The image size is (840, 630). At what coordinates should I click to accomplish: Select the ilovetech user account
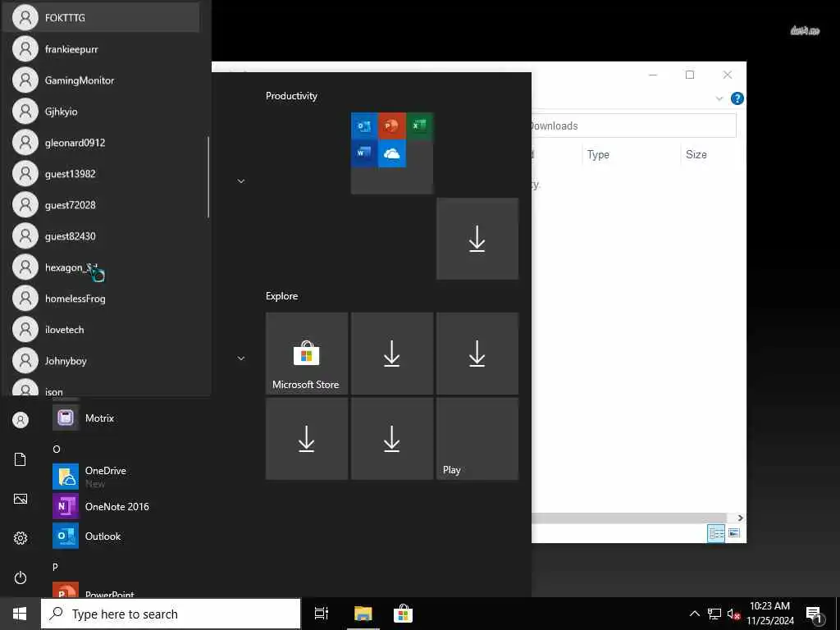[101, 330]
